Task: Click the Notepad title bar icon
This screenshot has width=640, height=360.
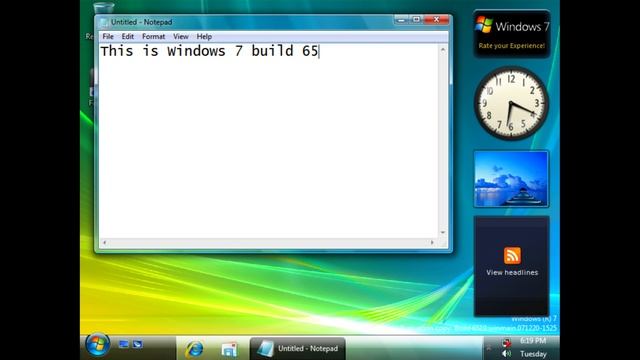Action: [x=104, y=22]
